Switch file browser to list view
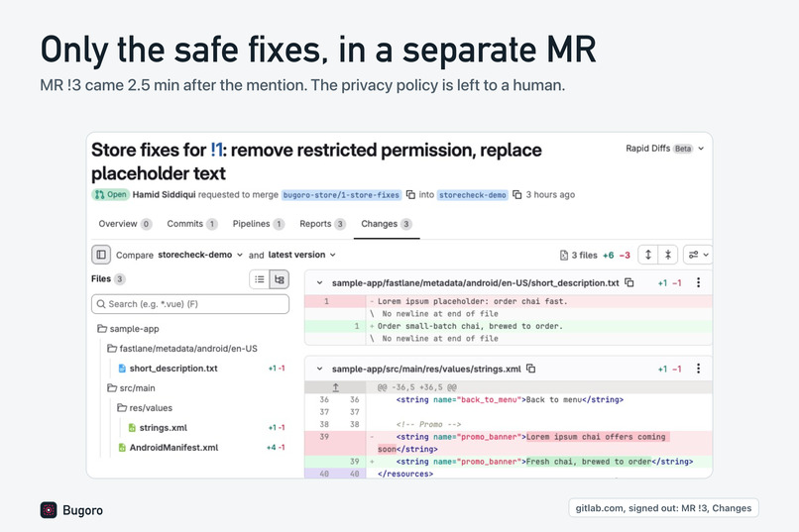Screen dimensions: 799x532 [x=260, y=279]
